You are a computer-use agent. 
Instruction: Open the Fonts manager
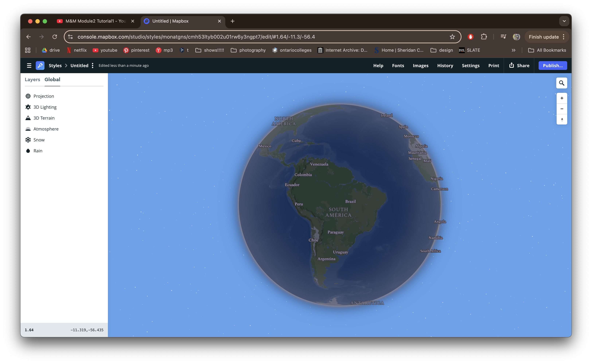[x=398, y=65]
